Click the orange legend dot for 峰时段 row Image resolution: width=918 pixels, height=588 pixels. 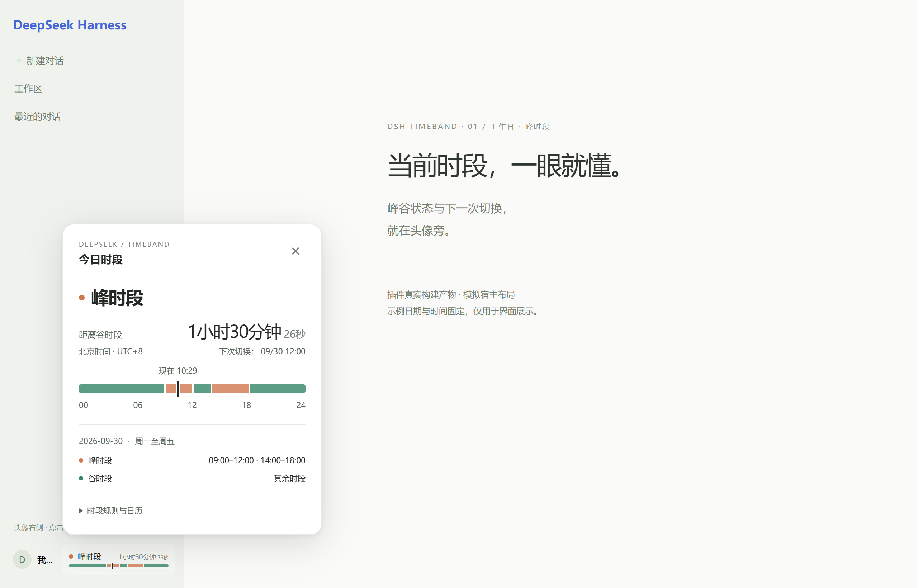click(x=81, y=460)
